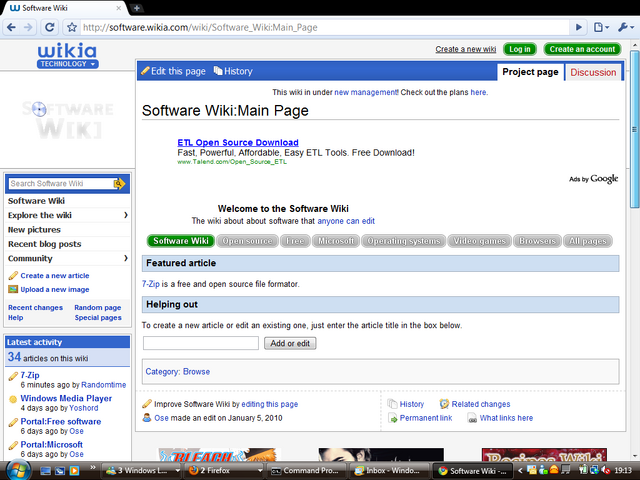The height and width of the screenshot is (480, 640).
Task: Open What links here
Action: tap(506, 418)
